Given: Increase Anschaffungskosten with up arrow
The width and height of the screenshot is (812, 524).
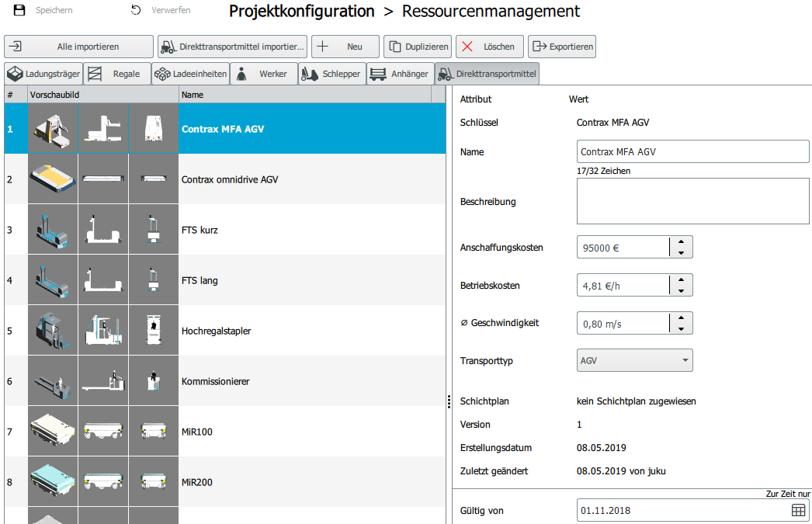Looking at the screenshot, I should 681,241.
